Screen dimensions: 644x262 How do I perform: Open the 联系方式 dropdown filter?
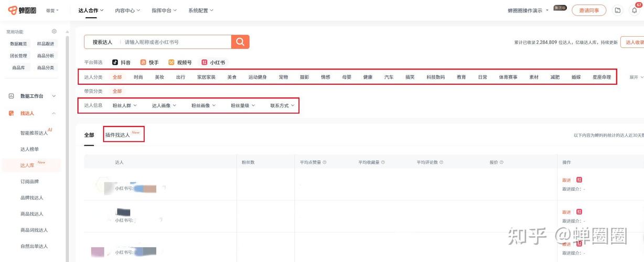(282, 105)
